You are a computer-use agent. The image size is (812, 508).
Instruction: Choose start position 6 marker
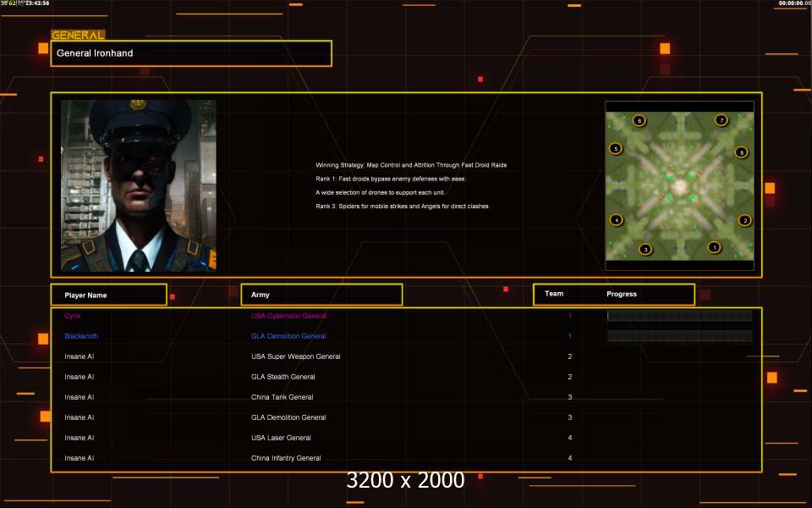pyautogui.click(x=639, y=121)
